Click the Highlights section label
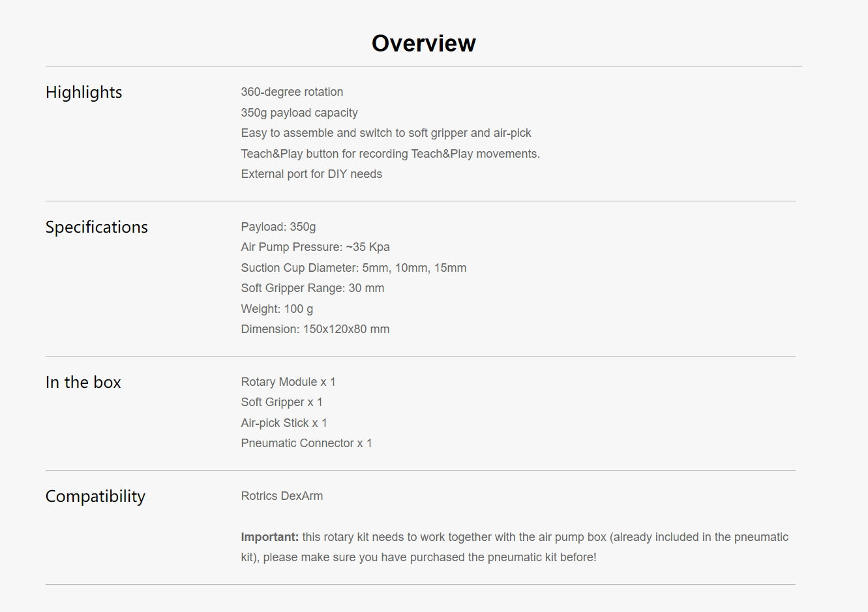 84,93
